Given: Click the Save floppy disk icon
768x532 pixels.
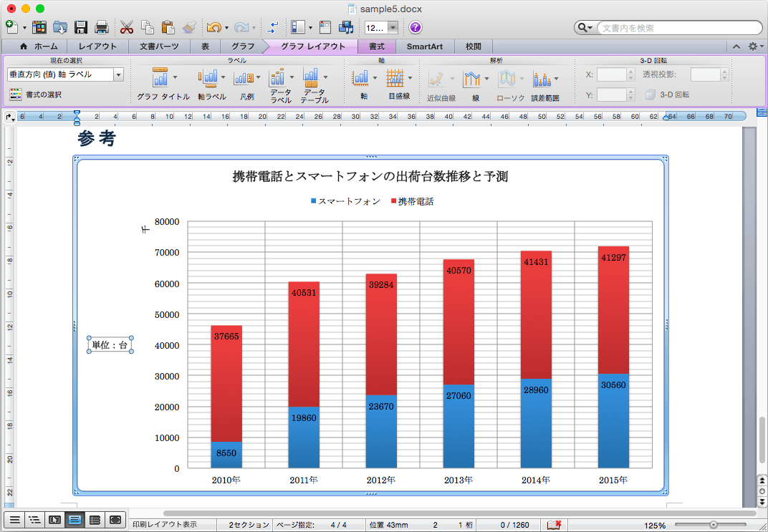Looking at the screenshot, I should pyautogui.click(x=81, y=28).
